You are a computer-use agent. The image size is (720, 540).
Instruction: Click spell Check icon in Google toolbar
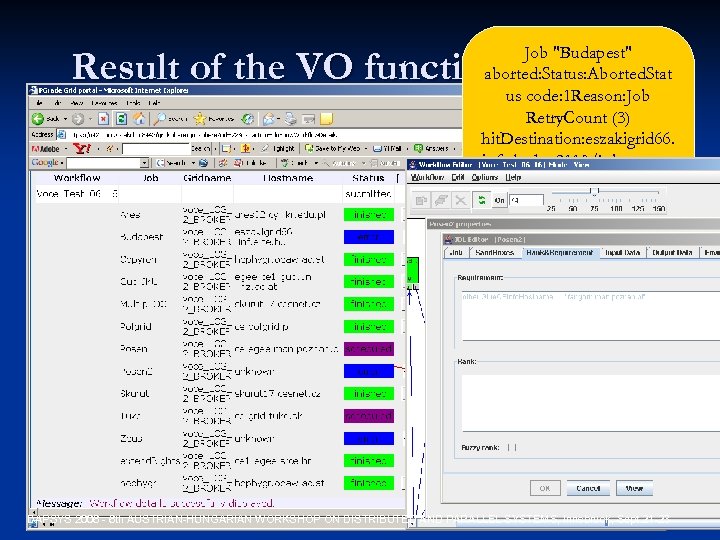point(285,163)
